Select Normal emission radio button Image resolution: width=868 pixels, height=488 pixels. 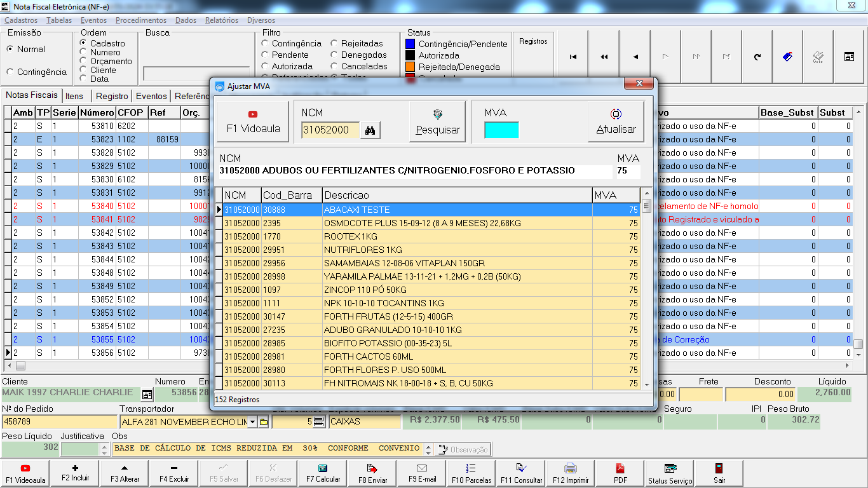point(10,49)
